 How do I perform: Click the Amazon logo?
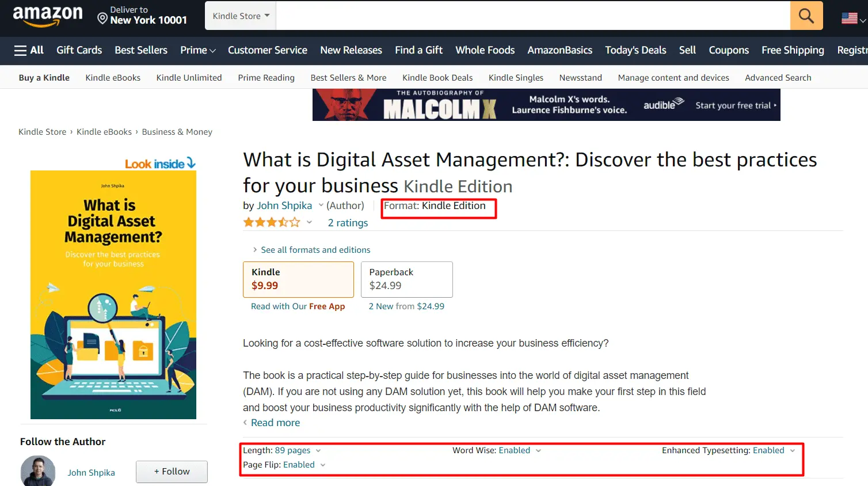pyautogui.click(x=48, y=16)
